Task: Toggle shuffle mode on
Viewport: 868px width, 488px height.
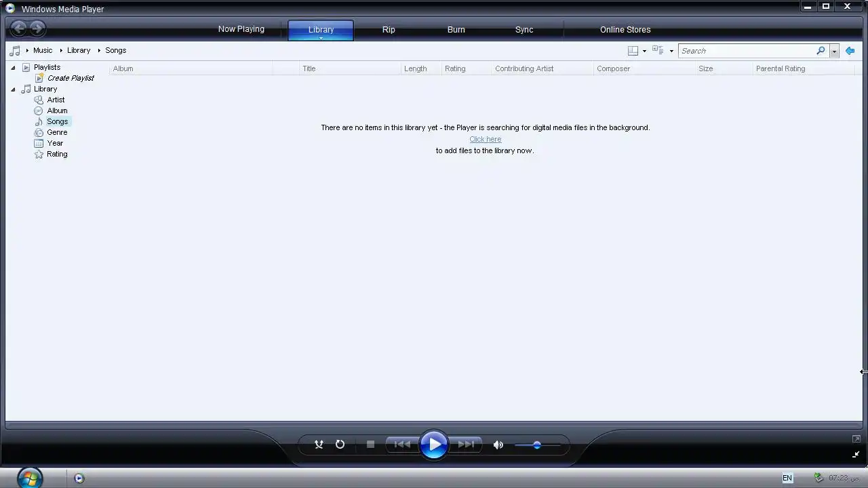Action: point(319,445)
